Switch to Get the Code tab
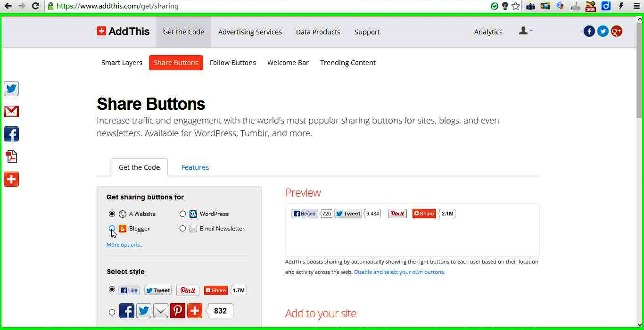The height and width of the screenshot is (330, 644). (139, 167)
